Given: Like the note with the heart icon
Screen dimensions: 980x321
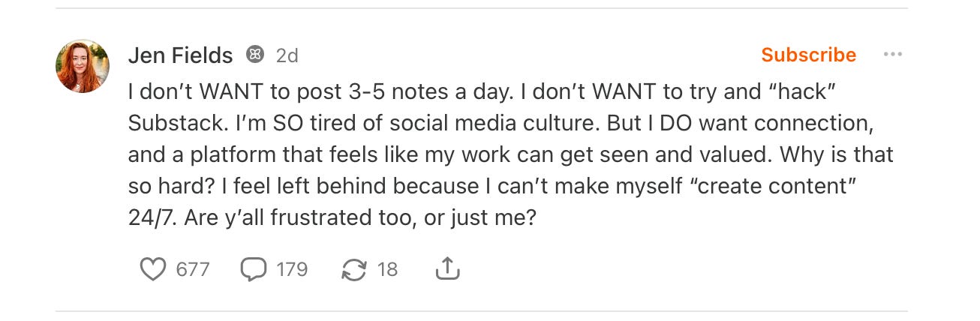Looking at the screenshot, I should click(153, 269).
